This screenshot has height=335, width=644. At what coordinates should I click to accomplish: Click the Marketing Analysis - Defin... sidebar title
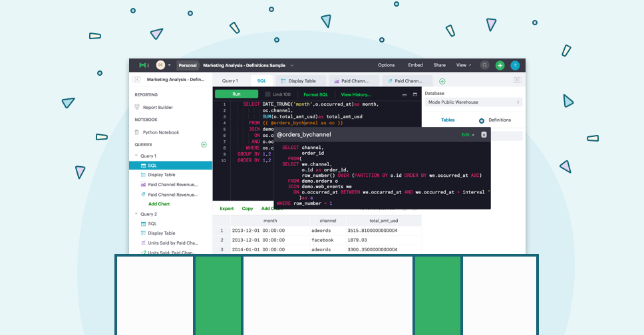pyautogui.click(x=176, y=80)
